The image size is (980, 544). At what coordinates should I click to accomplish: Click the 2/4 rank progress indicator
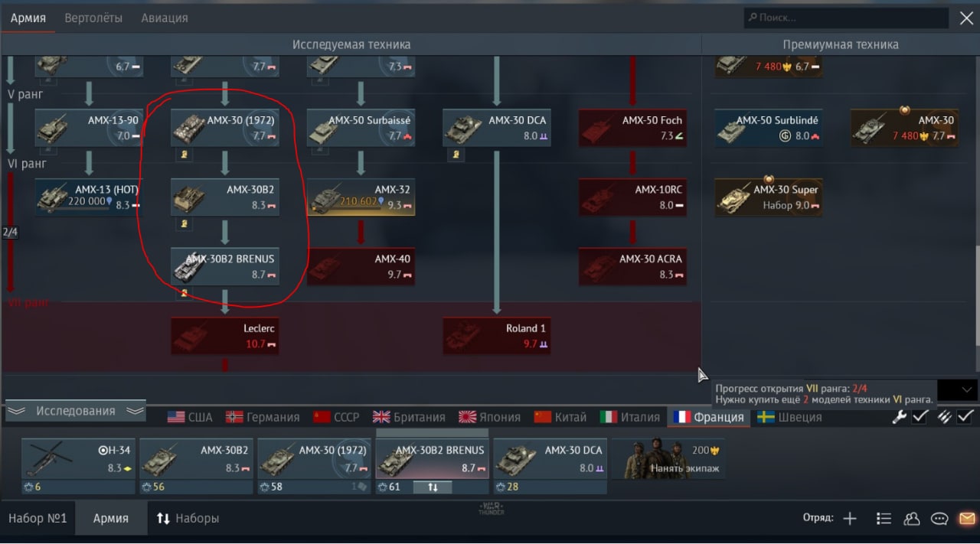pyautogui.click(x=10, y=232)
